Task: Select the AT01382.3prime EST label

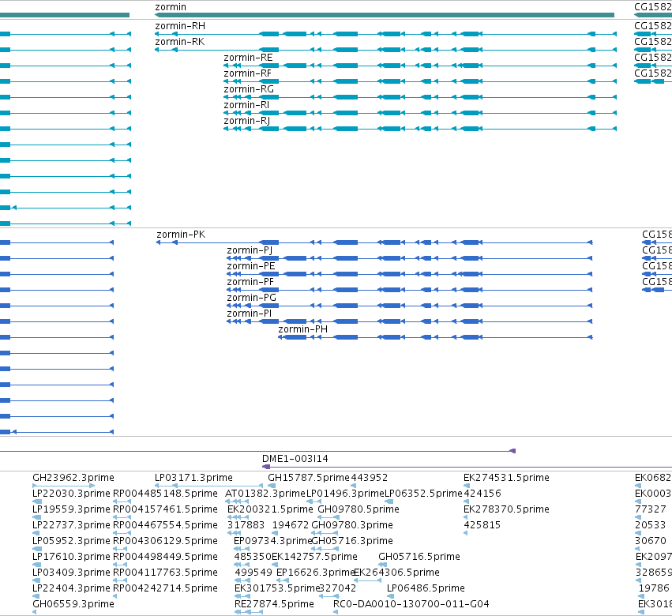Action: 265,494
